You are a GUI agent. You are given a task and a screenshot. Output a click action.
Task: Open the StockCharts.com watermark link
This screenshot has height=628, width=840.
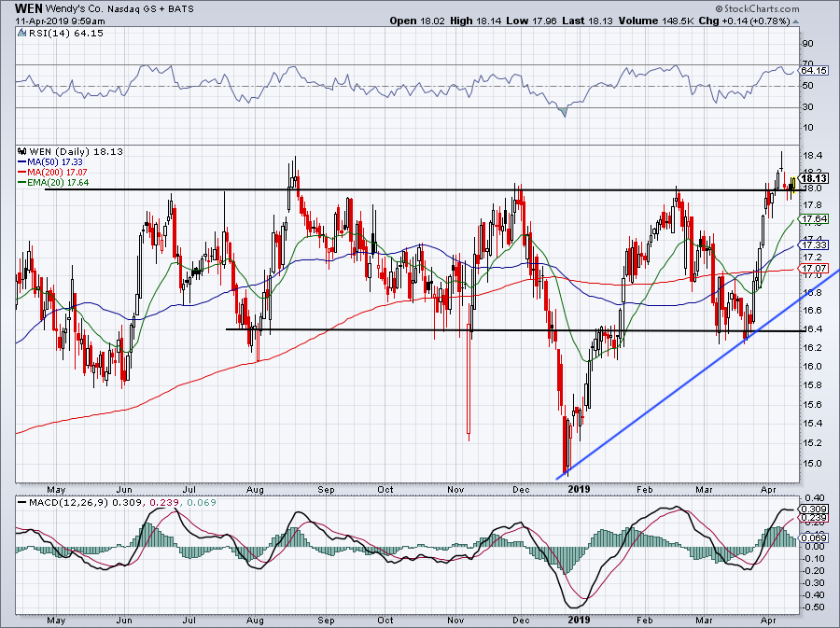pyautogui.click(x=758, y=8)
